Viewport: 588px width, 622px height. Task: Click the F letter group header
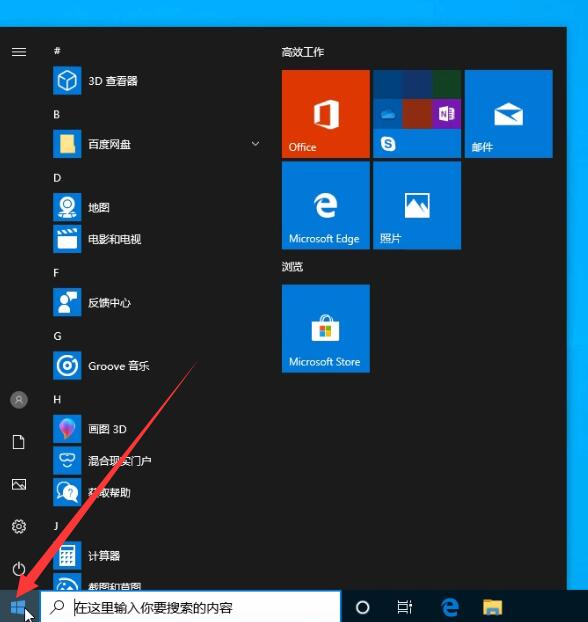(56, 273)
